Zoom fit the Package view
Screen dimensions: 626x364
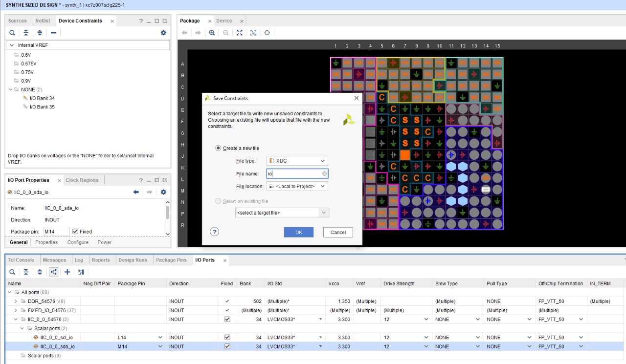click(x=239, y=33)
